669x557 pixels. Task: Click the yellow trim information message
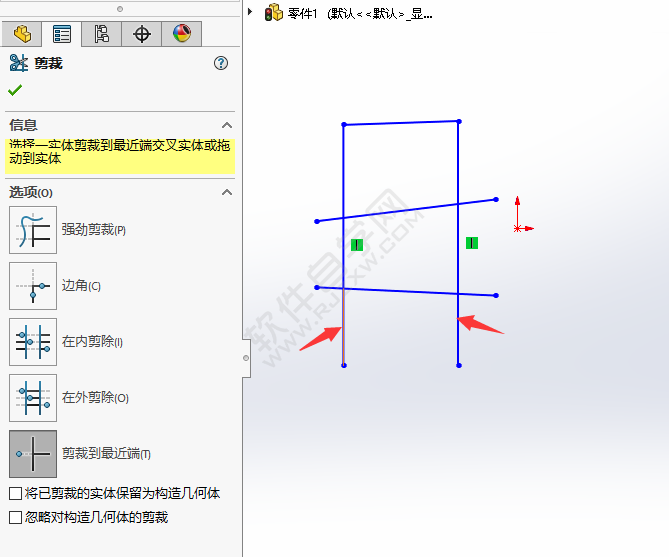(x=120, y=156)
